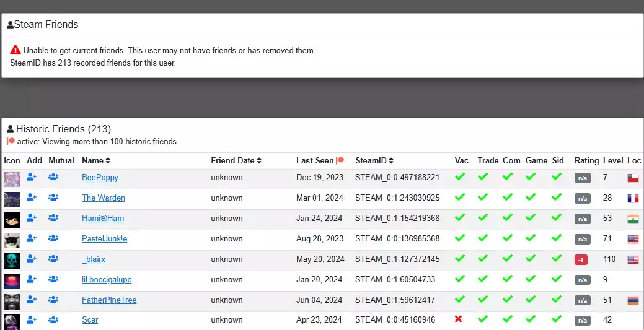Click the last seen date Jun 04, 2024

coord(319,300)
